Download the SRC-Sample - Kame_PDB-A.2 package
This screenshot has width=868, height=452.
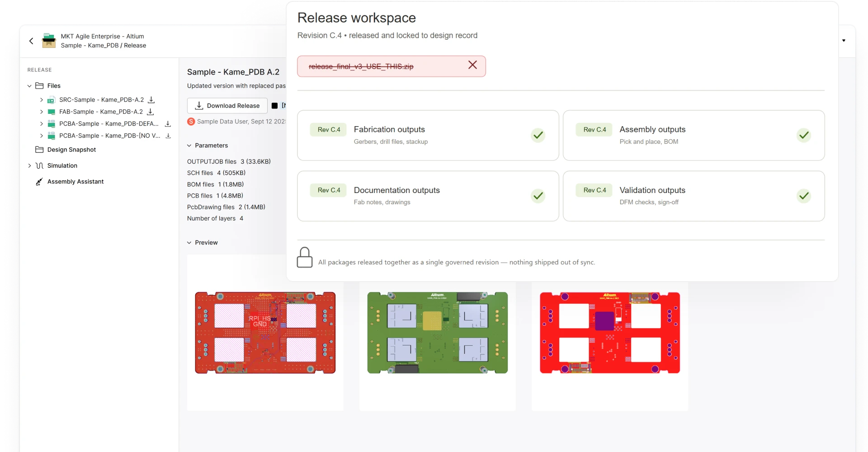point(151,100)
